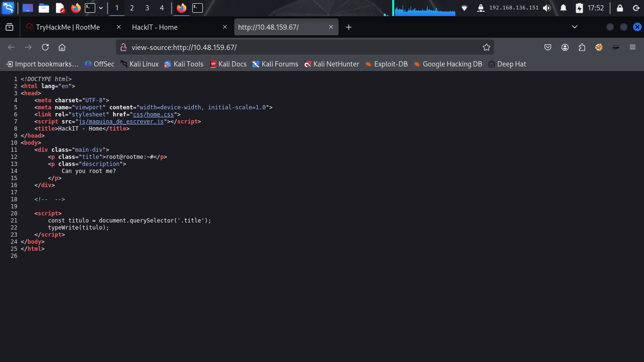The image size is (644, 362).
Task: Open the volume control icon
Action: point(547,8)
